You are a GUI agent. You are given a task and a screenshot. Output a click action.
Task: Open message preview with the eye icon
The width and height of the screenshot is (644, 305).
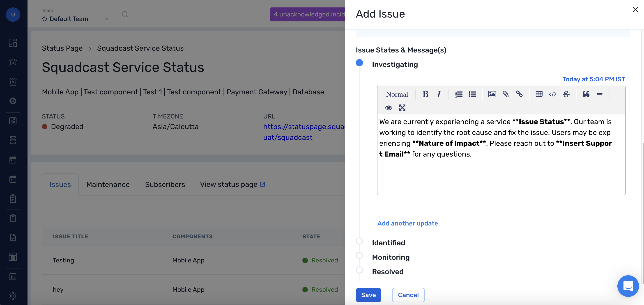[389, 108]
